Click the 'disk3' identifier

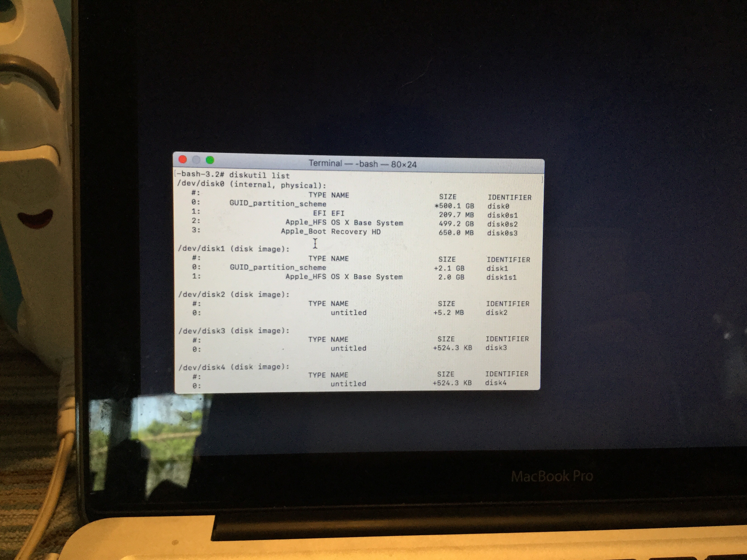coord(496,347)
